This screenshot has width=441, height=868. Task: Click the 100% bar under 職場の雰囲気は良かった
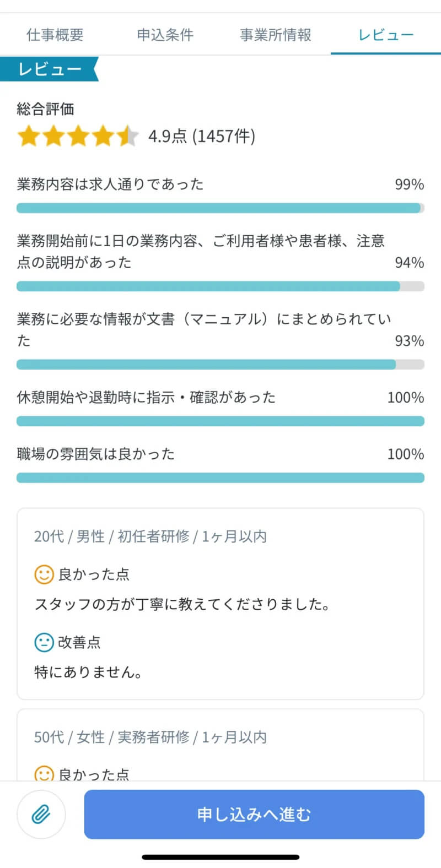pyautogui.click(x=220, y=478)
